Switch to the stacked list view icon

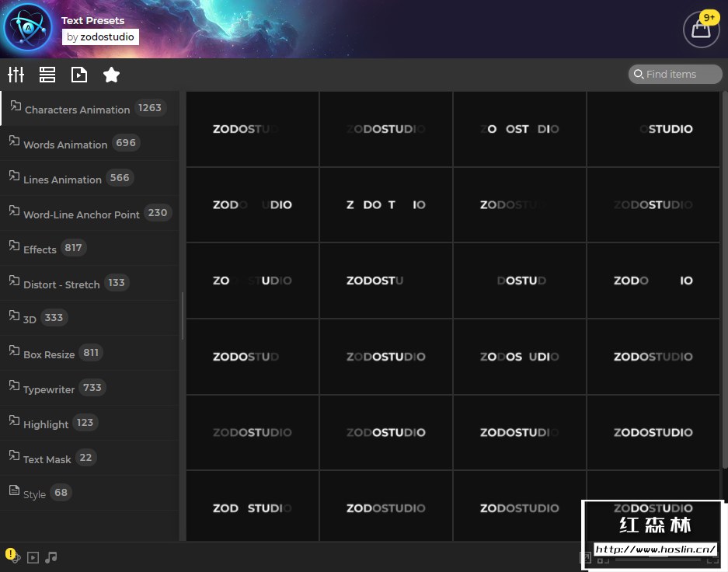click(x=47, y=75)
